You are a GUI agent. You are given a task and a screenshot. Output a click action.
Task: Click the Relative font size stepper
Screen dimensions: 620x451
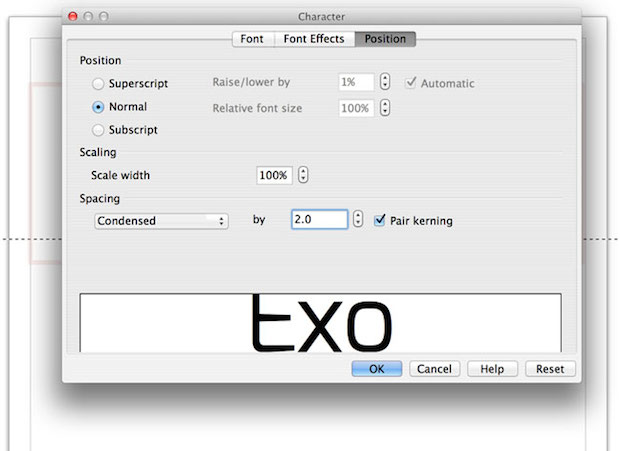(385, 108)
